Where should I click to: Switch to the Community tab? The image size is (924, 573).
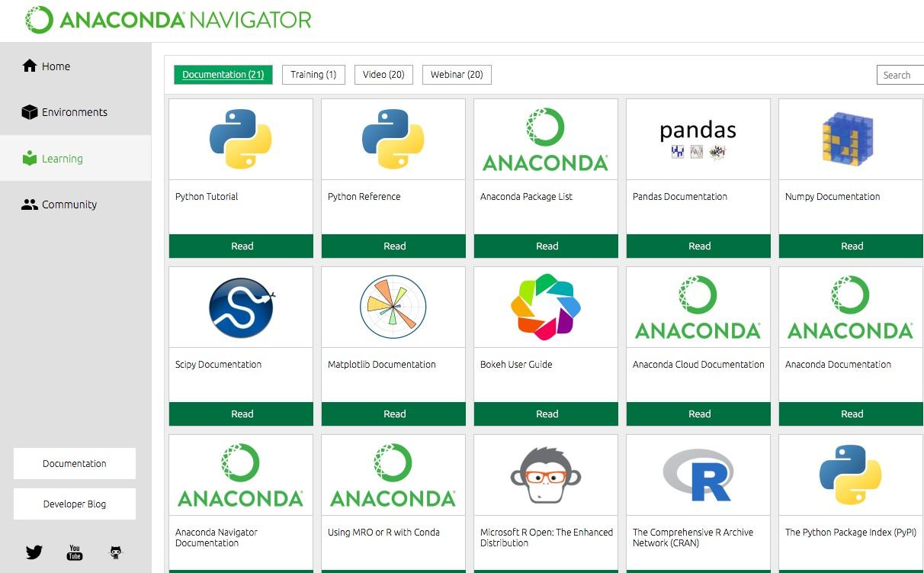click(69, 204)
